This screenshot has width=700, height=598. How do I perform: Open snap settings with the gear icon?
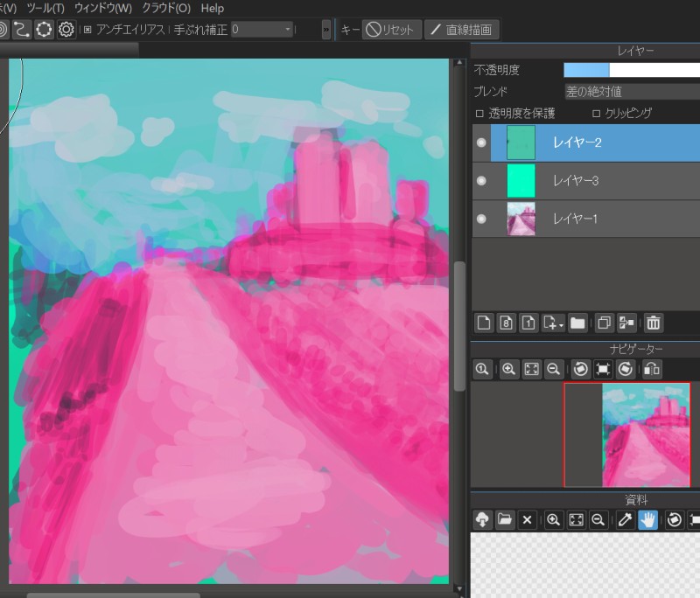66,30
